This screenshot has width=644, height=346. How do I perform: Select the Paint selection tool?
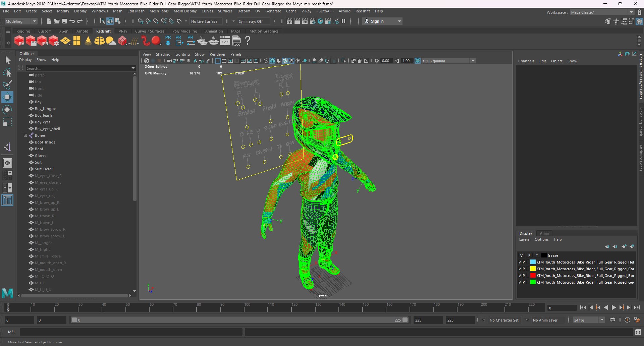point(7,85)
